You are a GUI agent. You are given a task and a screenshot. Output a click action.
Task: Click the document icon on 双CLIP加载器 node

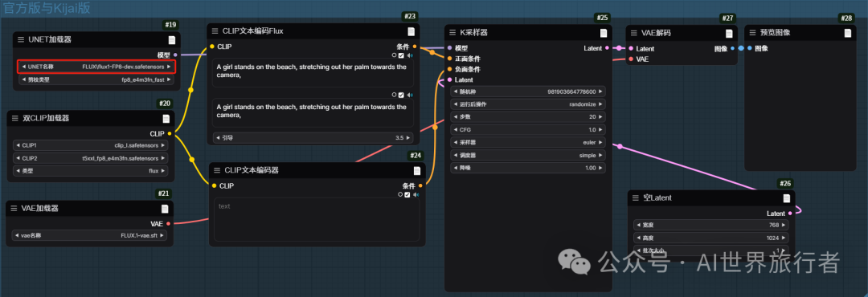[166, 119]
